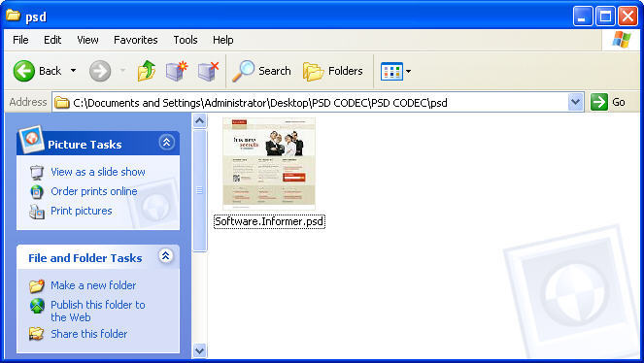The image size is (644, 363).
Task: Click Order prints online
Action: (94, 191)
